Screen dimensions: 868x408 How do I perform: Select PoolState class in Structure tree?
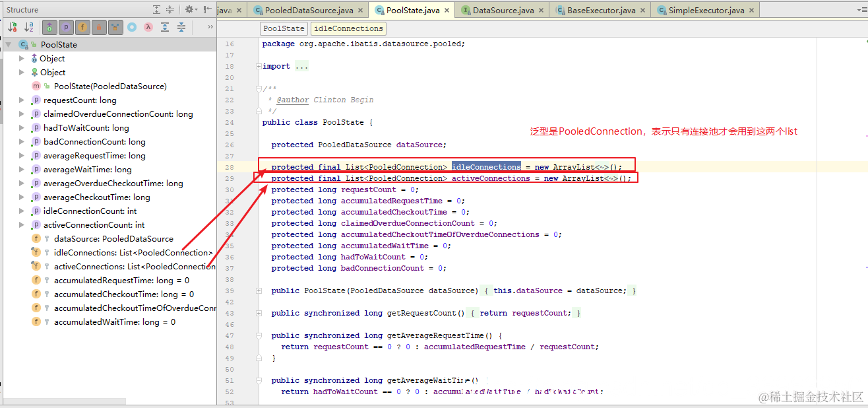(x=59, y=45)
